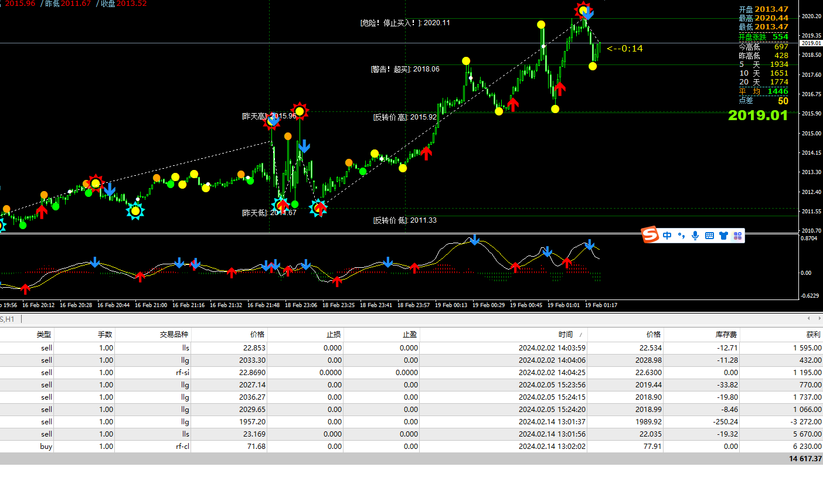Screen dimensions: 823x504
Task: Click the profit cell 5 670.00
Action: click(807, 434)
